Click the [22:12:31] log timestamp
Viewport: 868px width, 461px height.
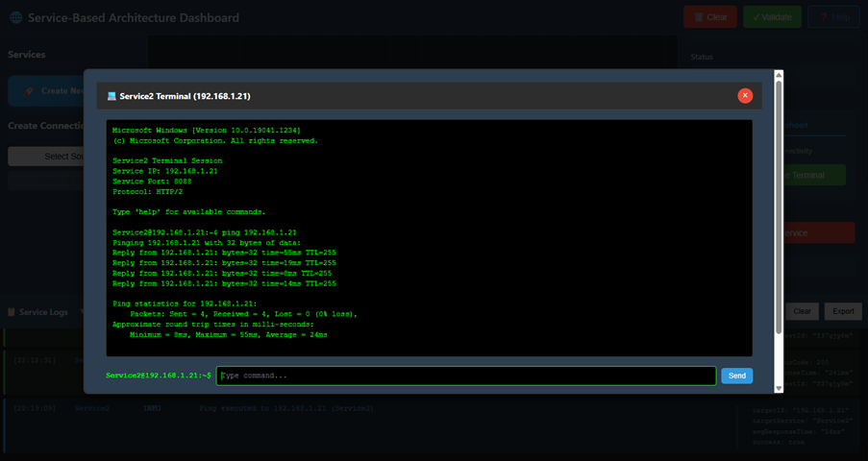(x=35, y=360)
